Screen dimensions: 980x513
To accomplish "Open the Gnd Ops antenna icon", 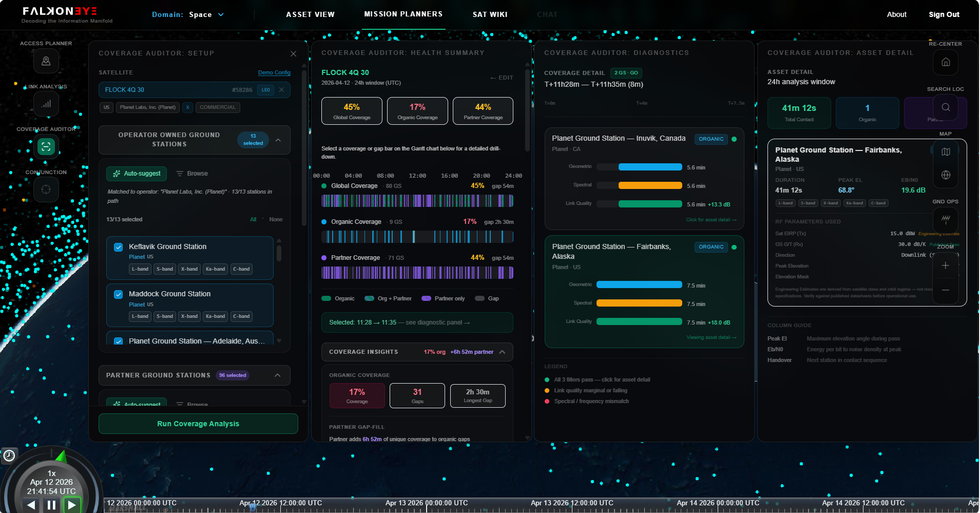I will coord(946,219).
